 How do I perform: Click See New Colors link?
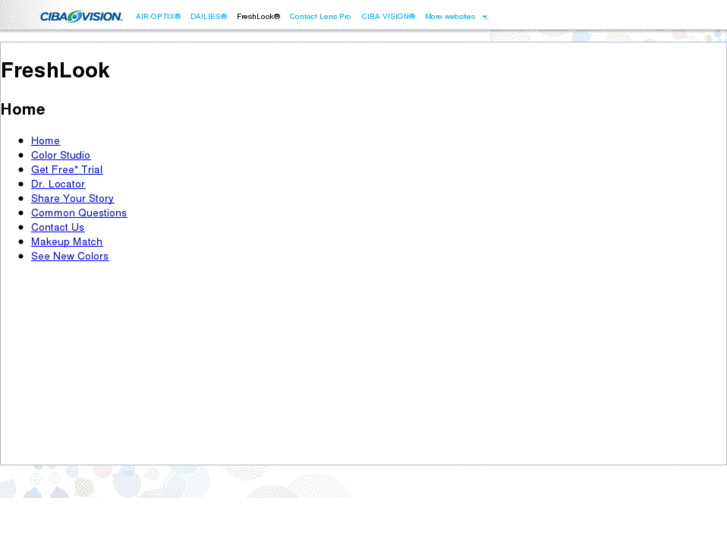click(70, 256)
